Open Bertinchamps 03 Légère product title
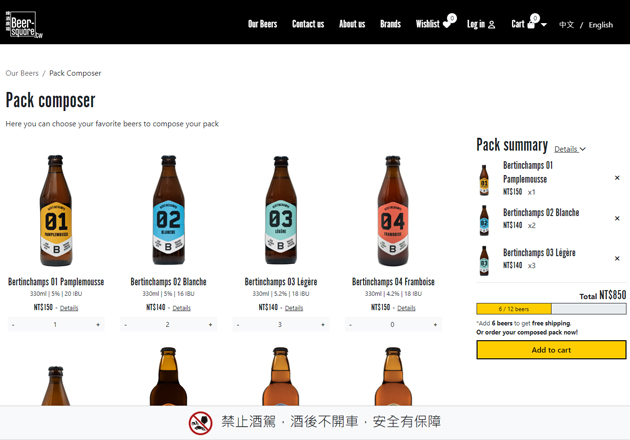The height and width of the screenshot is (440, 630). pyautogui.click(x=281, y=282)
